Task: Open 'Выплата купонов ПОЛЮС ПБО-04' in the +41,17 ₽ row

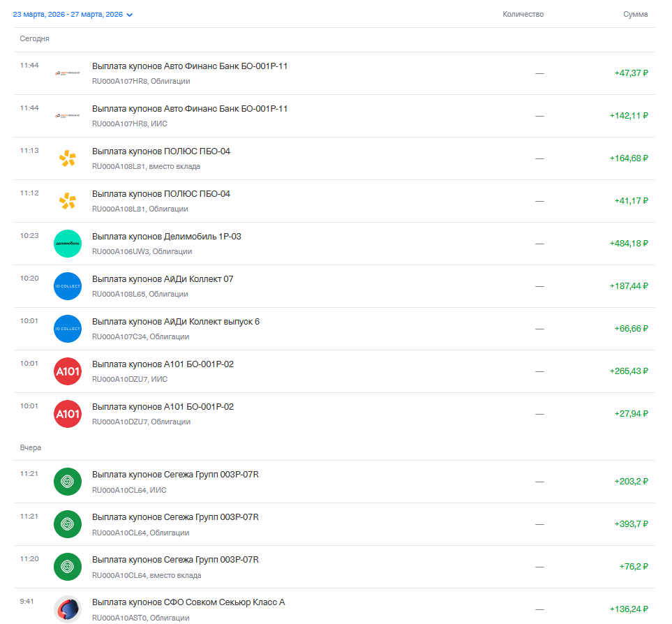Action: (161, 194)
